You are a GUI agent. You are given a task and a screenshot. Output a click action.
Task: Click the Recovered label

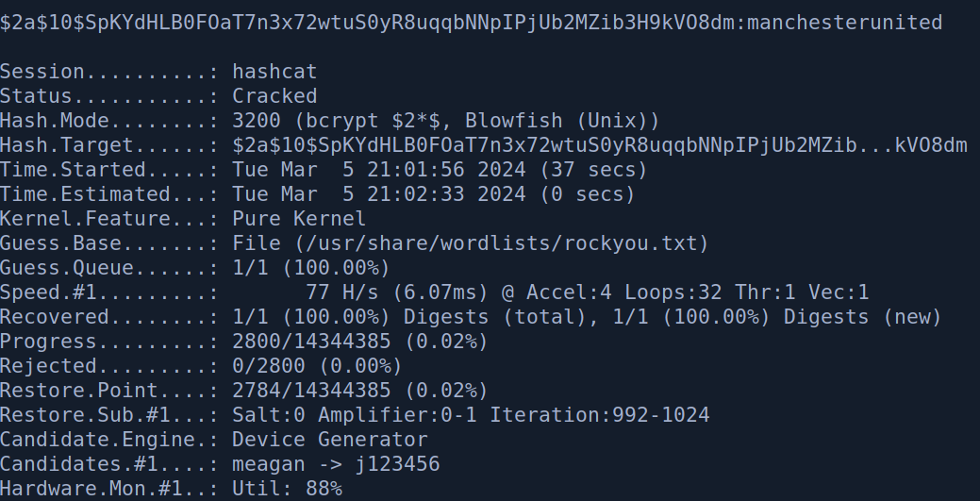(x=55, y=317)
